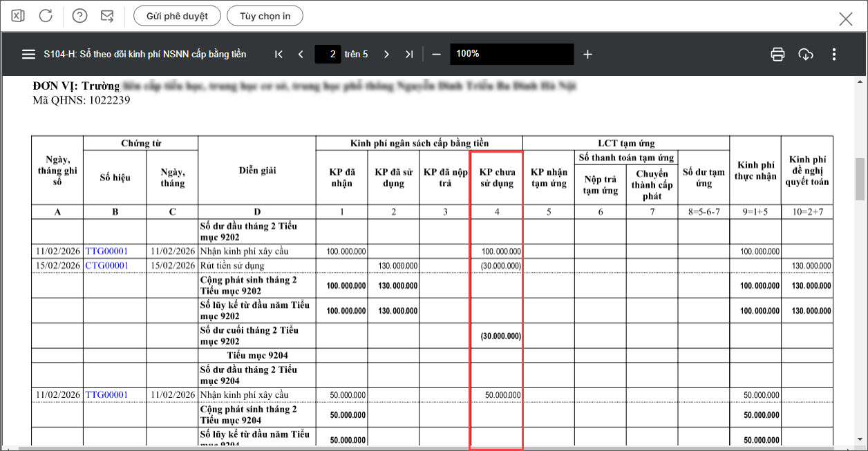Click the 100% zoom level field

tap(511, 54)
